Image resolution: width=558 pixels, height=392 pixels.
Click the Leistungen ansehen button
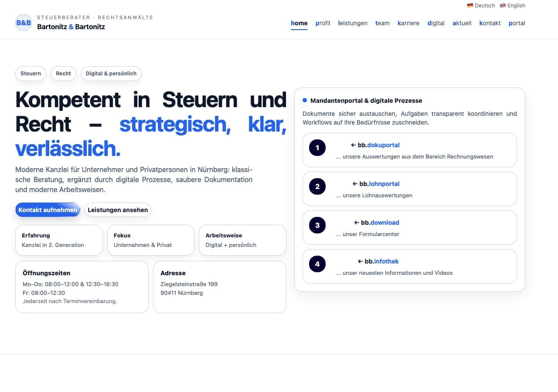118,210
